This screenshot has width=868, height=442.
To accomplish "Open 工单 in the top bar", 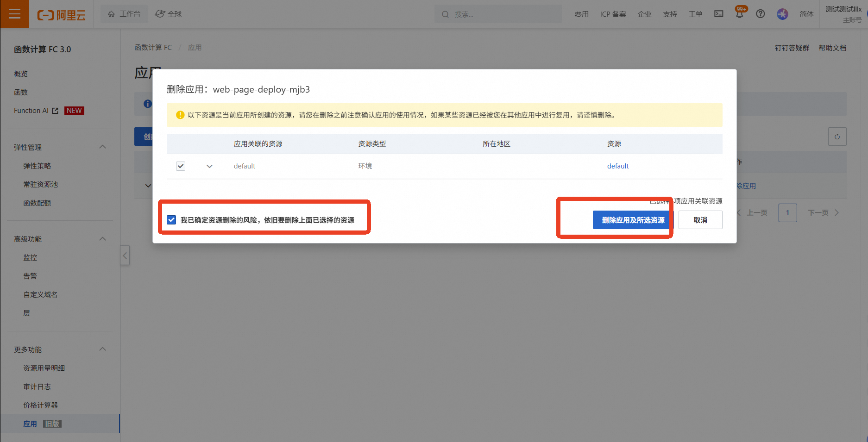I will tap(695, 14).
